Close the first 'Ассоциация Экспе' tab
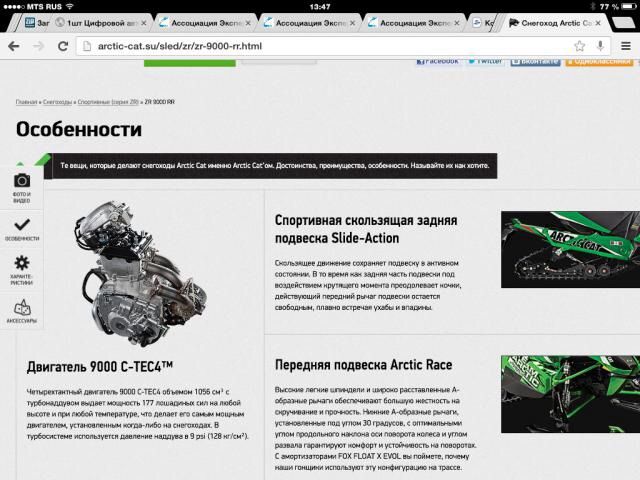Viewport: 640px width, 480px height. (248, 23)
